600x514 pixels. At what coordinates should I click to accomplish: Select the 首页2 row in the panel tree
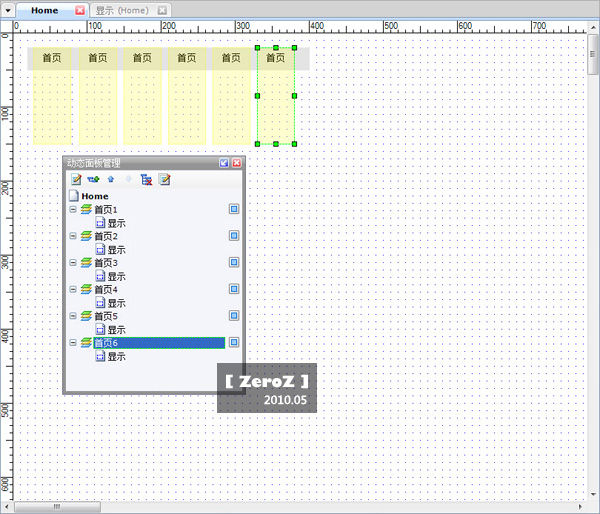coord(106,236)
